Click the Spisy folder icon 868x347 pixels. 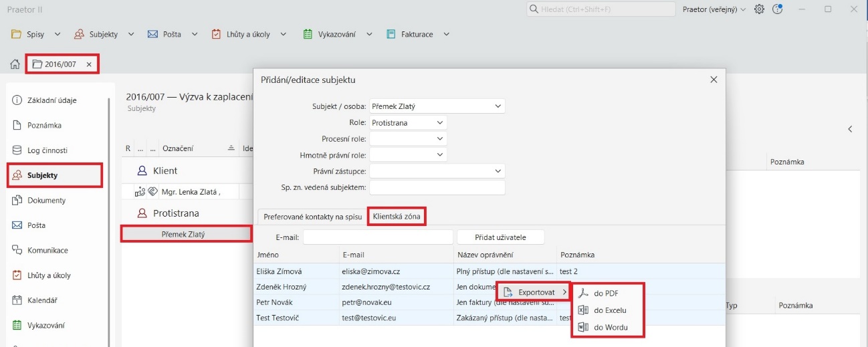pos(16,34)
